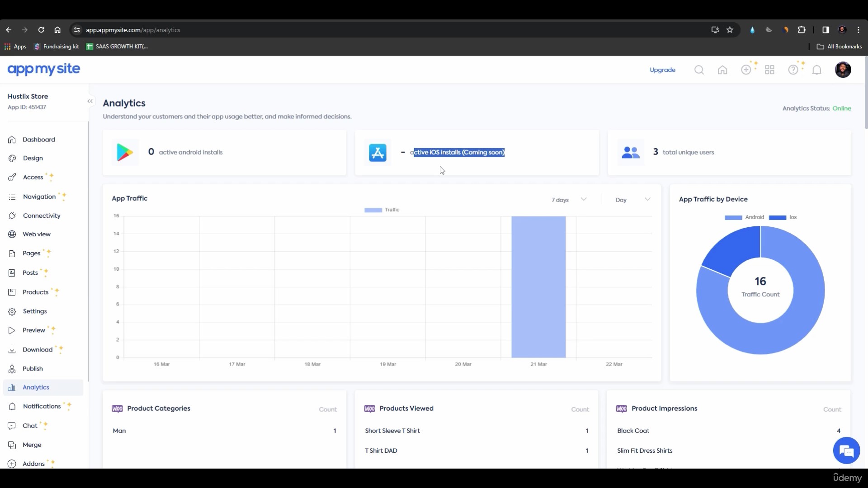The height and width of the screenshot is (488, 868).
Task: Go to Connectivity in the sidebar
Action: click(42, 216)
